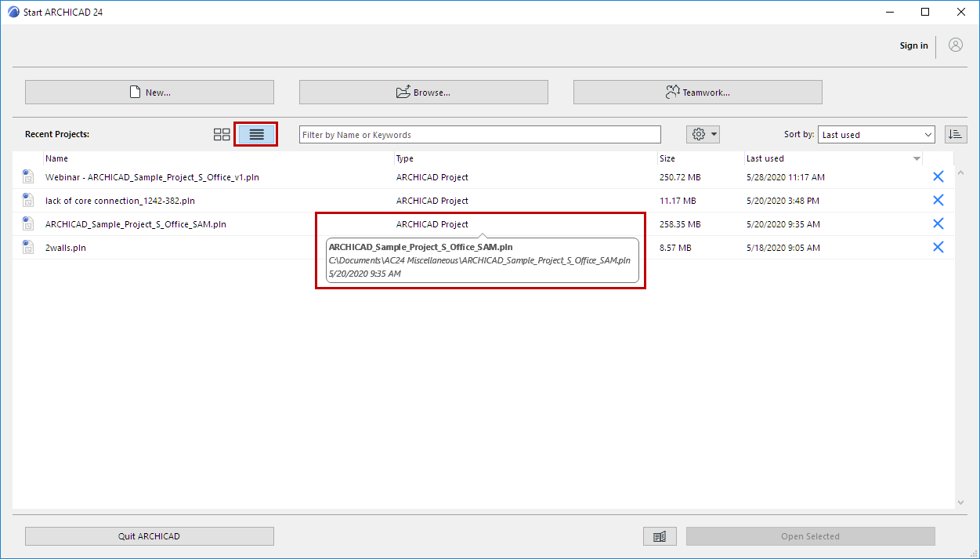Viewport: 980px width, 559px height.
Task: Remove lack of core connection project from list
Action: [938, 201]
